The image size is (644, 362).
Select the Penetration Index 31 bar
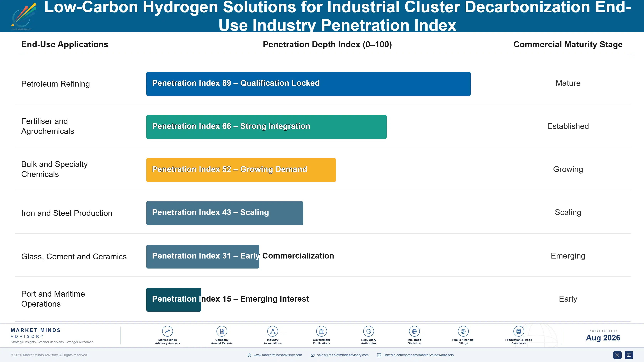pyautogui.click(x=202, y=256)
